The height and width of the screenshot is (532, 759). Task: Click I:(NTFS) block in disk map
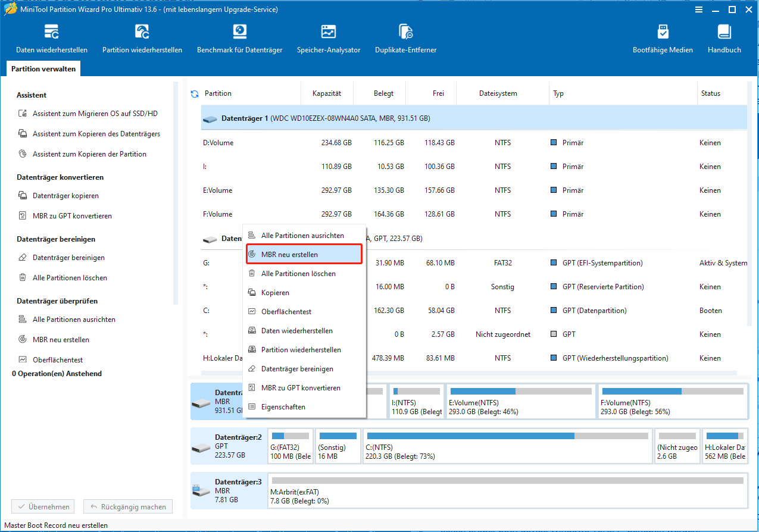(417, 401)
